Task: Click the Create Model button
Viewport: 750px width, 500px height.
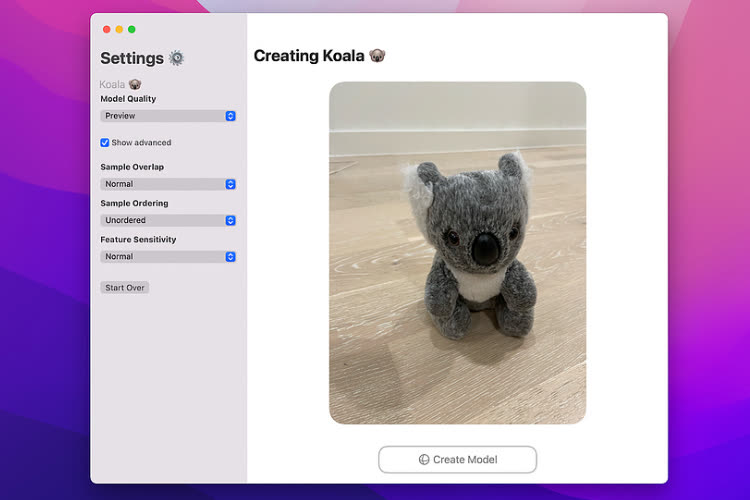Action: pos(457,459)
